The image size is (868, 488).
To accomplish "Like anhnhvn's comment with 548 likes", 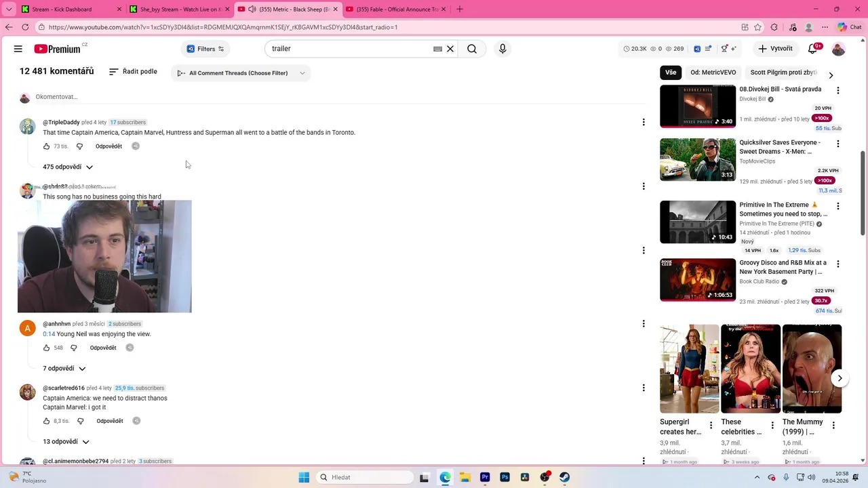I will click(x=46, y=348).
